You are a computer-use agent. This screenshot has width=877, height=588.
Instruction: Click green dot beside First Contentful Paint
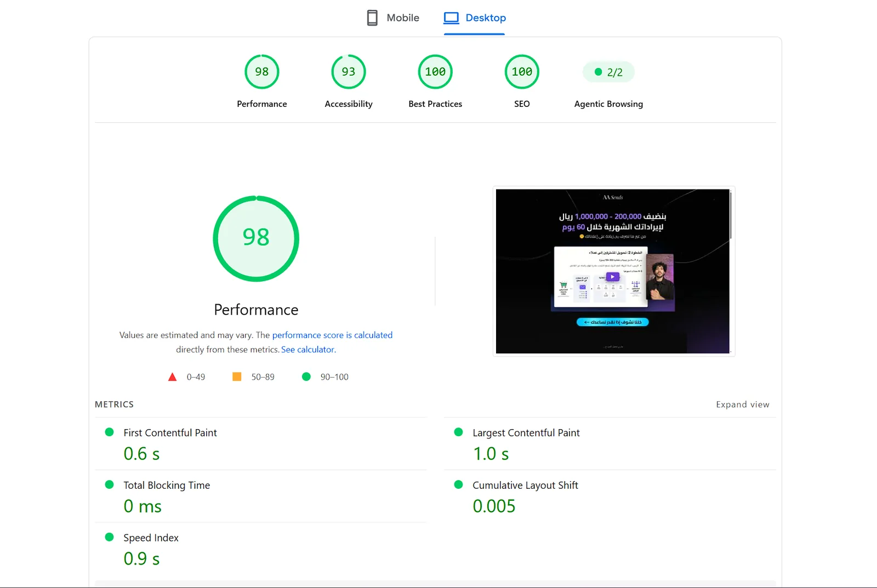coord(109,432)
